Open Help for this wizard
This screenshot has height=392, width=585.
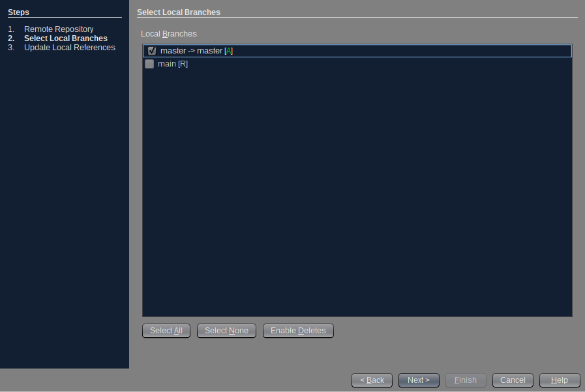(560, 380)
